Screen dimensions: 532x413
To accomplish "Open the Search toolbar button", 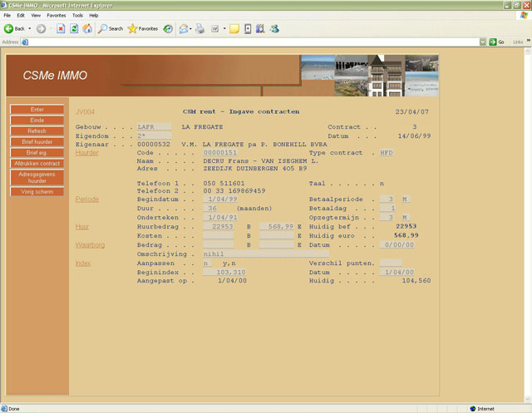I will (x=111, y=28).
